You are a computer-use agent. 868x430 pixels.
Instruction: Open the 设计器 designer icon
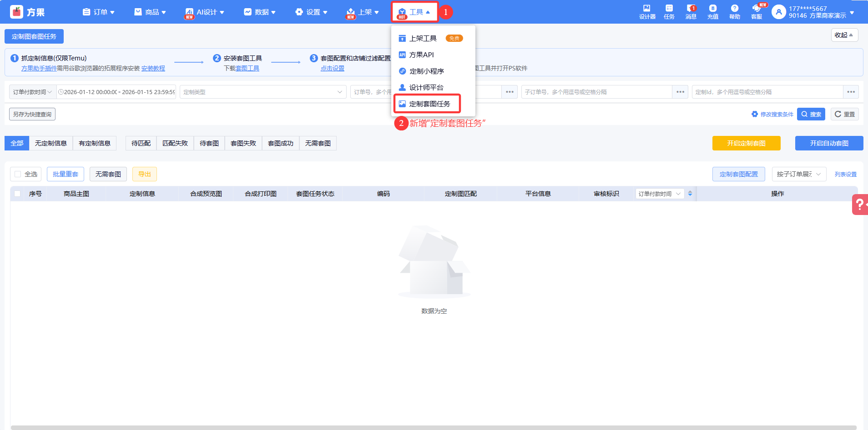tap(647, 12)
